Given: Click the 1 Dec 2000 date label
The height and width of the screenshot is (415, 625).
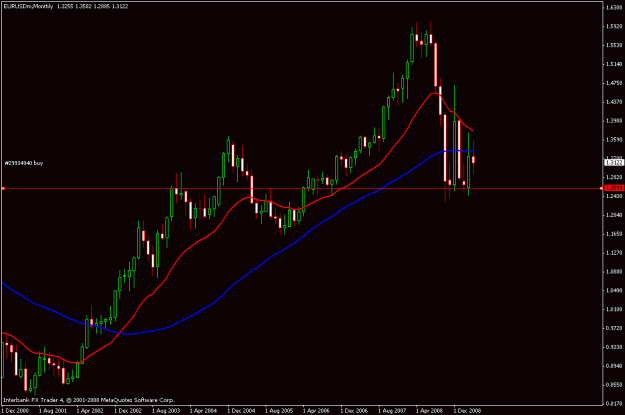Looking at the screenshot, I should pyautogui.click(x=15, y=411).
